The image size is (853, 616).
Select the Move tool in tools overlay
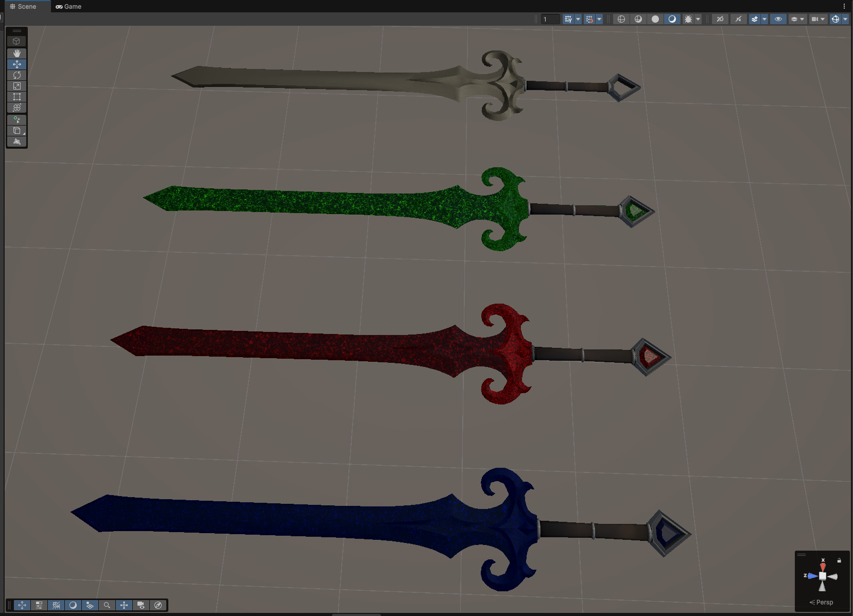[16, 64]
